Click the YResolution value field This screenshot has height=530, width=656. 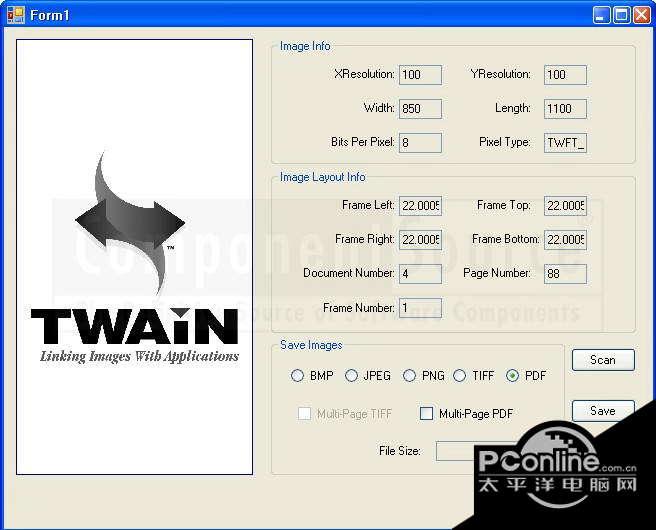tap(565, 75)
